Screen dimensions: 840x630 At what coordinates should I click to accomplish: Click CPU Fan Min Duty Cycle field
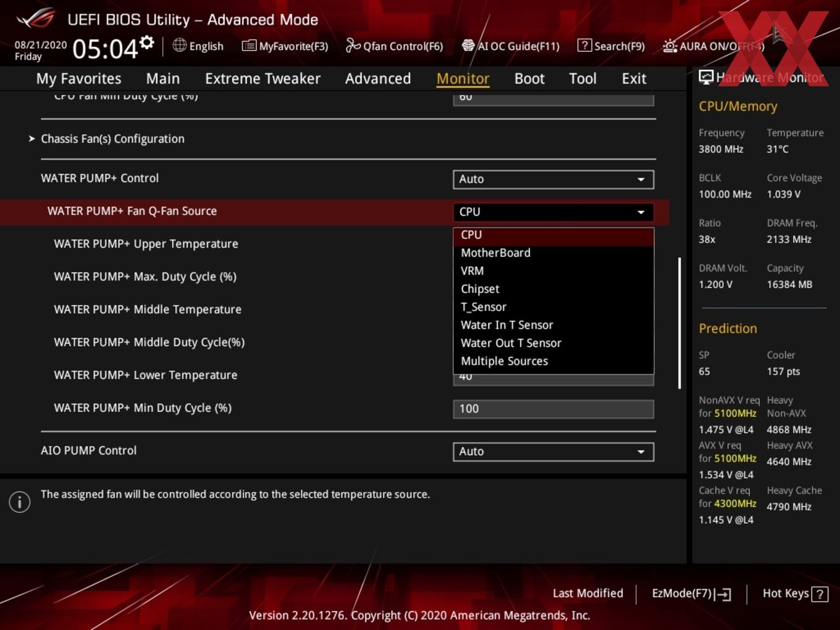553,99
